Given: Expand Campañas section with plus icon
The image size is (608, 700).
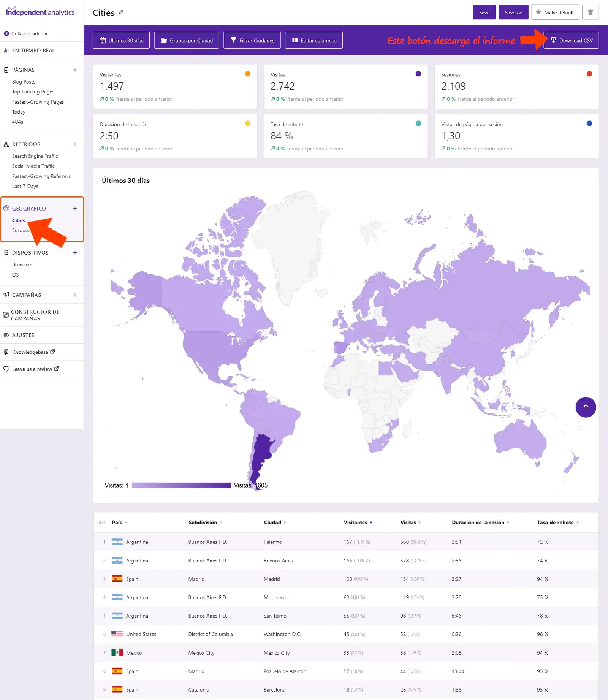Looking at the screenshot, I should [x=75, y=295].
